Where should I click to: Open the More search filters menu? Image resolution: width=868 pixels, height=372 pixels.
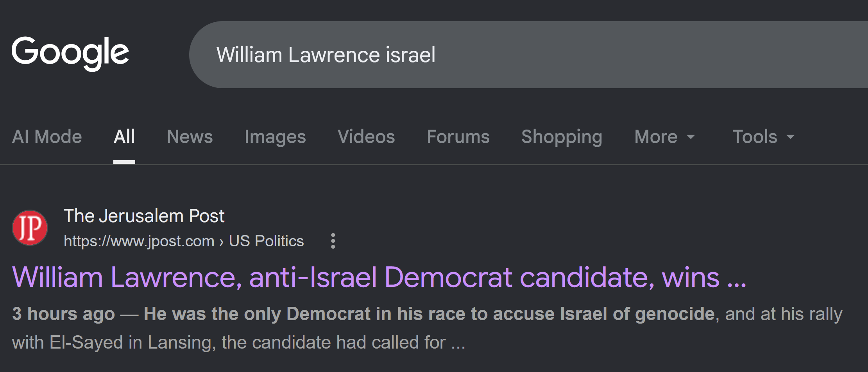tap(665, 137)
